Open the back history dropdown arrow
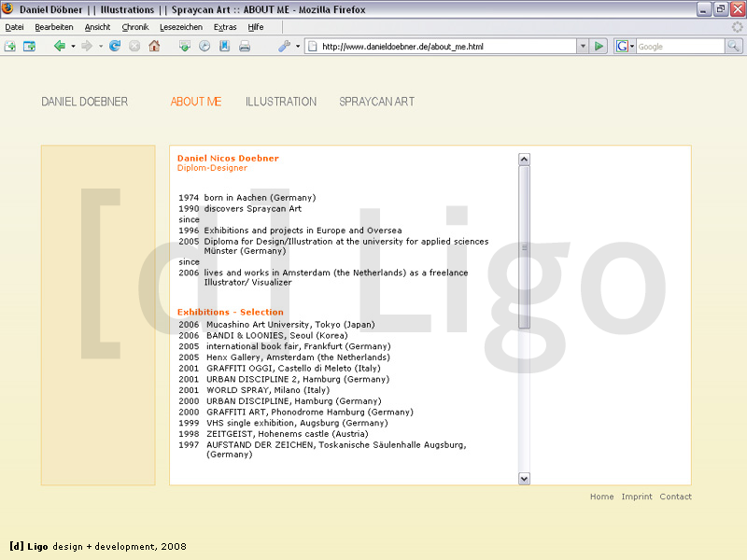Image resolution: width=747 pixels, height=560 pixels. click(73, 46)
